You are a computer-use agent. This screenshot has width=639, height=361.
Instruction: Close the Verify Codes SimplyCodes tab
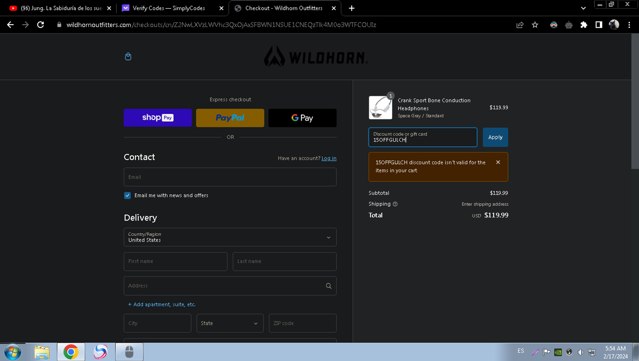(221, 8)
